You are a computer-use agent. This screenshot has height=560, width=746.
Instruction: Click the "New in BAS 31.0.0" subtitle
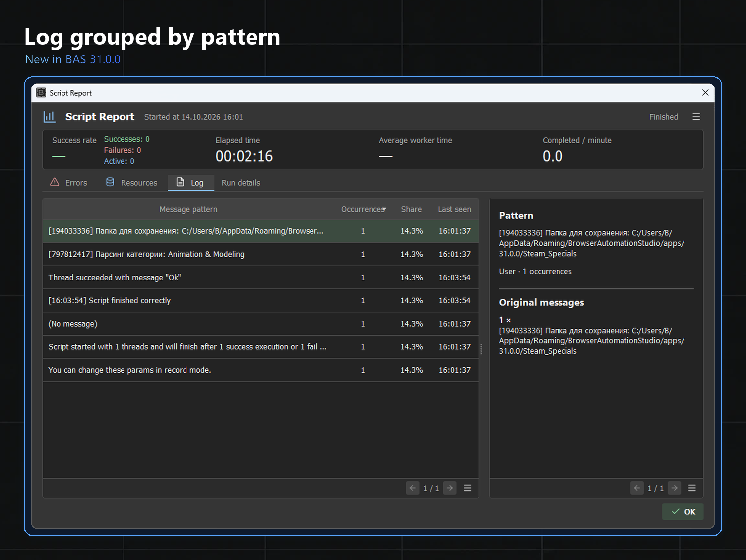[73, 59]
